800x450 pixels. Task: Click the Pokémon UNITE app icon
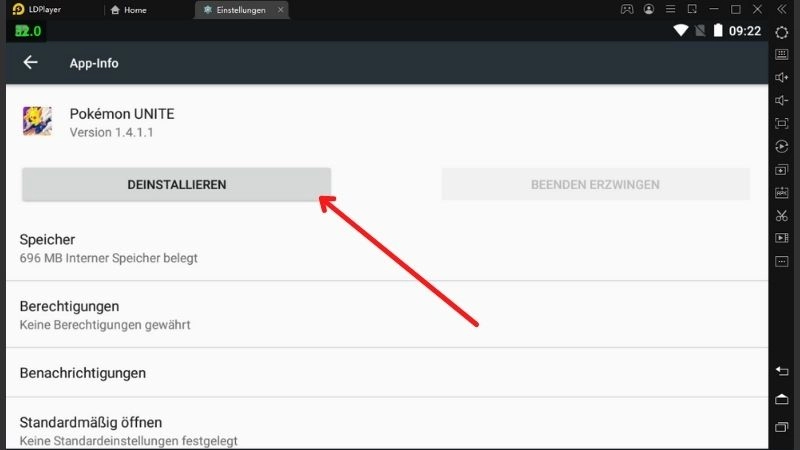click(x=37, y=121)
